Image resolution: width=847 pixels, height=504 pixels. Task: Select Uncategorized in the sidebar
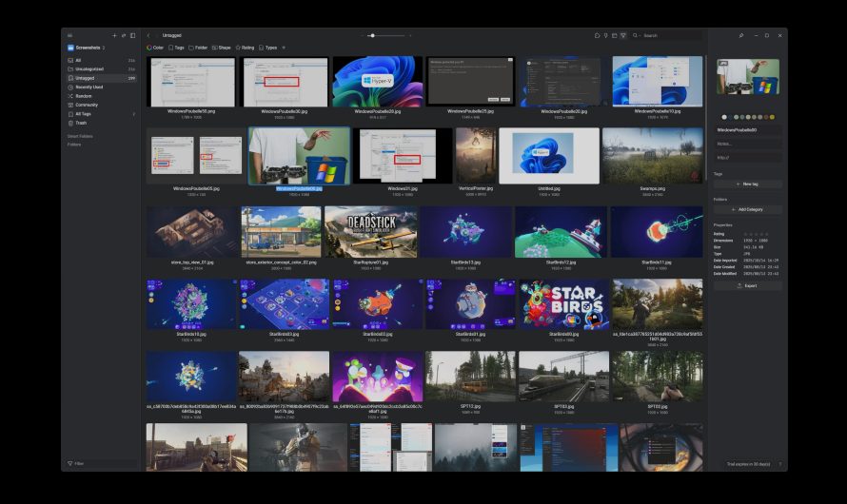pyautogui.click(x=89, y=68)
